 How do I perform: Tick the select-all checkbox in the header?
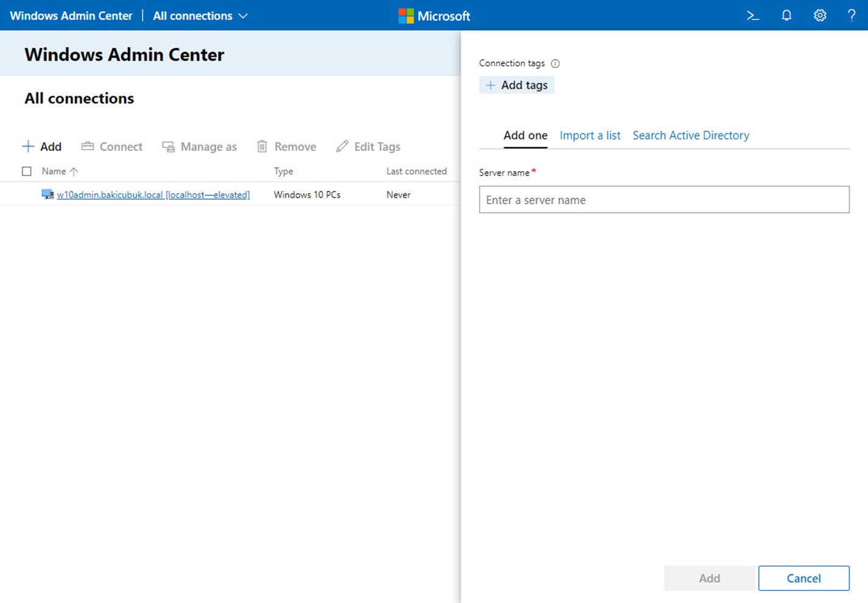(x=27, y=171)
